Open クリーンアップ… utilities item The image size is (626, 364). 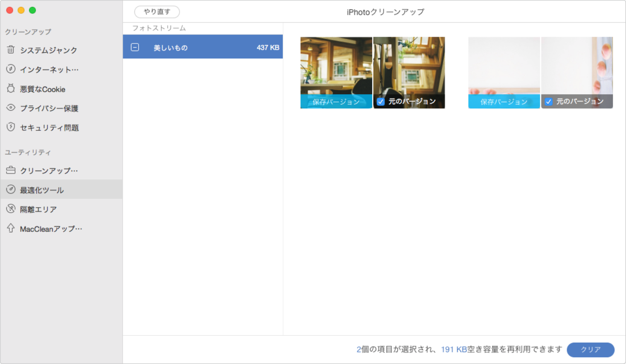(x=61, y=170)
